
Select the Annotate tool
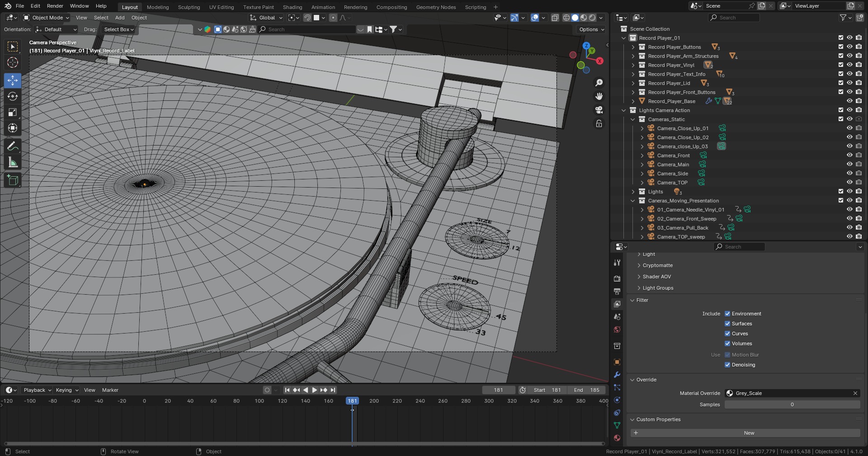pos(13,146)
